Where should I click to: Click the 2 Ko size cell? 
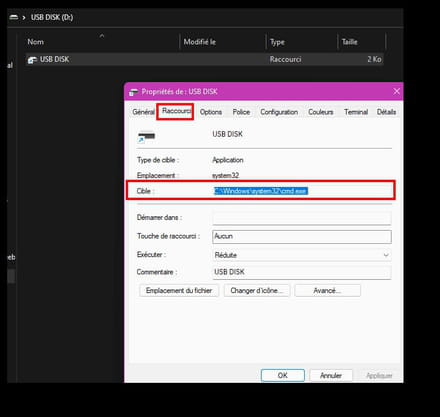(x=374, y=59)
